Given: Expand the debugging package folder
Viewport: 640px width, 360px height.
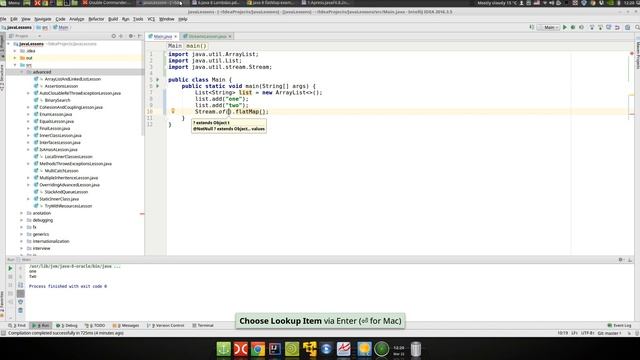Looking at the screenshot, I should click(x=22, y=220).
